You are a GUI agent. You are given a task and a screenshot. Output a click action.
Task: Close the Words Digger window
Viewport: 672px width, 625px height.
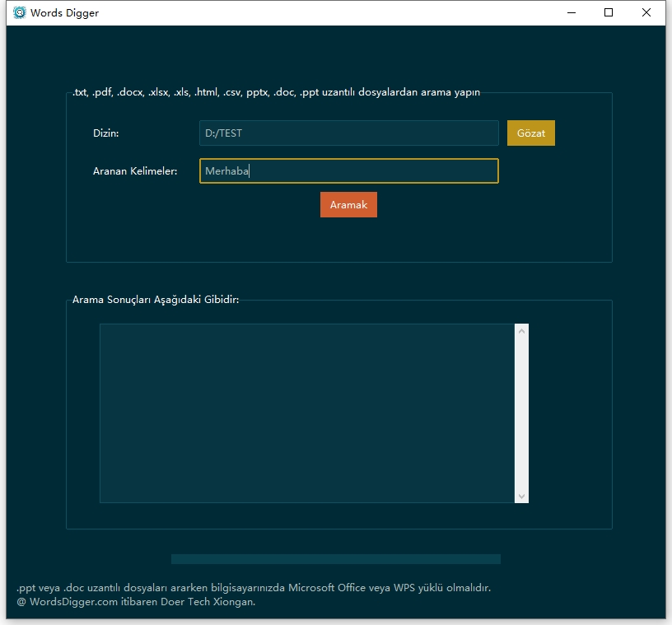(646, 12)
